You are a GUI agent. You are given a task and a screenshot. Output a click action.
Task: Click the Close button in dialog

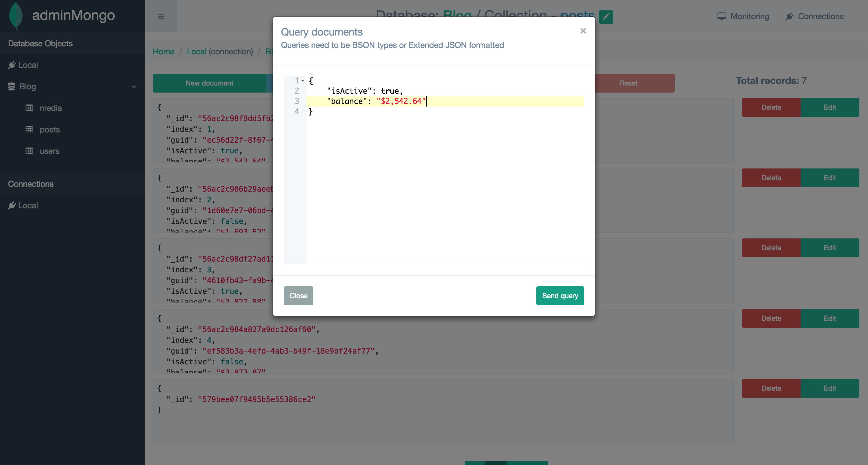(x=298, y=296)
